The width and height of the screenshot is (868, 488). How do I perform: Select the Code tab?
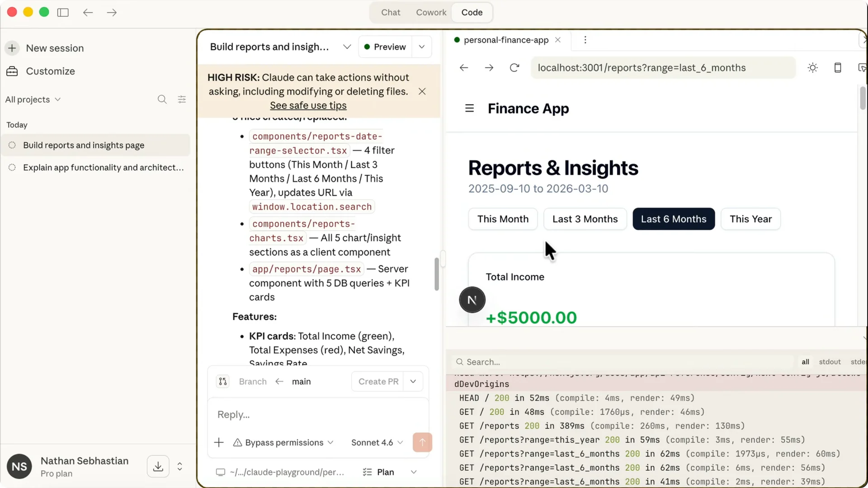pos(472,13)
